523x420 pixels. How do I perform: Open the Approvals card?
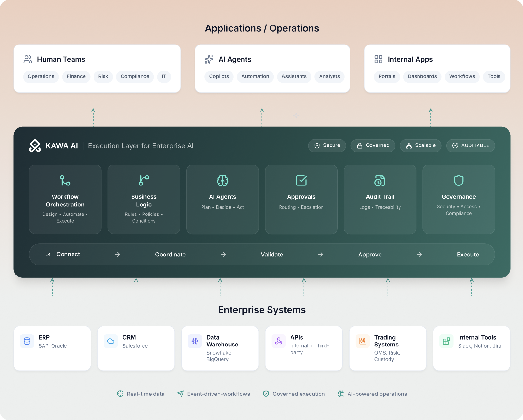pos(301,199)
